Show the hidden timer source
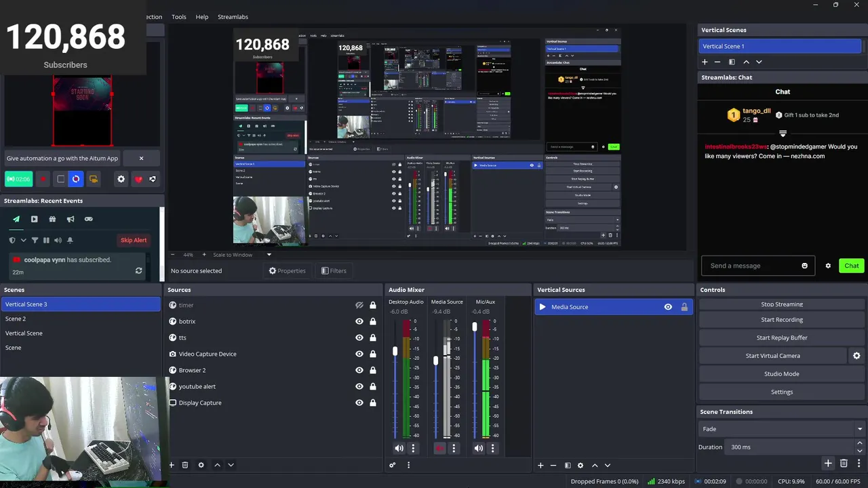The image size is (868, 488). [x=359, y=305]
